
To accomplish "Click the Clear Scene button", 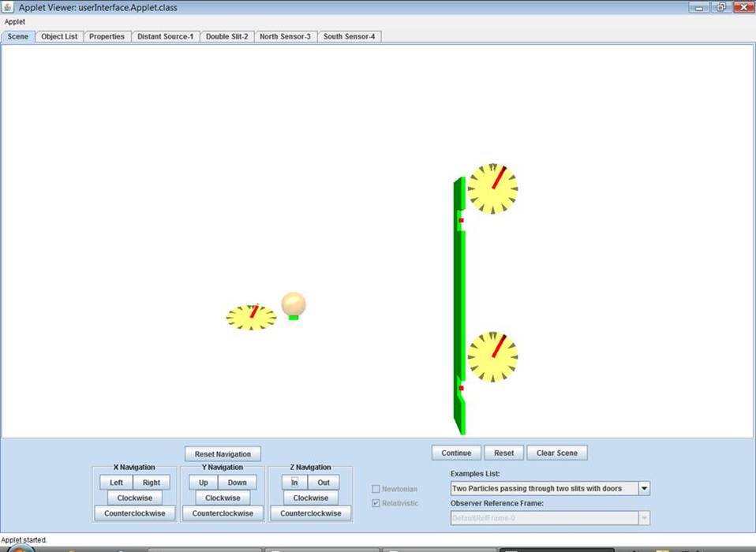I will 556,453.
